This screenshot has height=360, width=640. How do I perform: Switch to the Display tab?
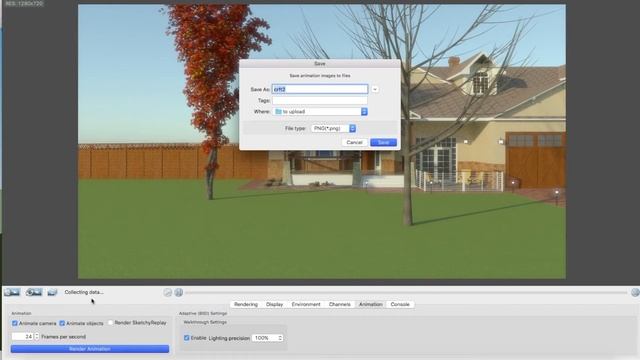tap(274, 304)
